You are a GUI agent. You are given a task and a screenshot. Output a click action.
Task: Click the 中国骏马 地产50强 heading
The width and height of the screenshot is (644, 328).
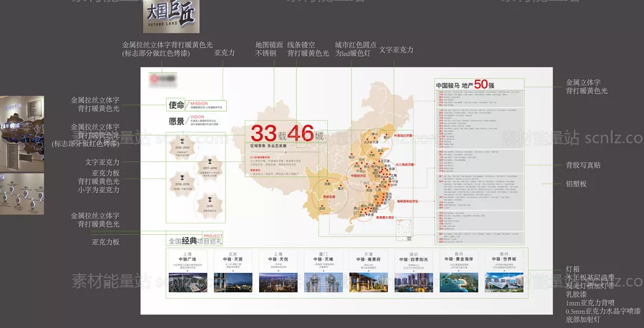coord(465,85)
